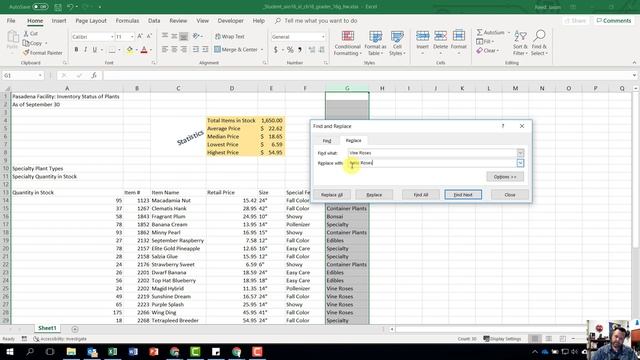Apply the yellow fill color
640x360 pixels.
pos(129,50)
